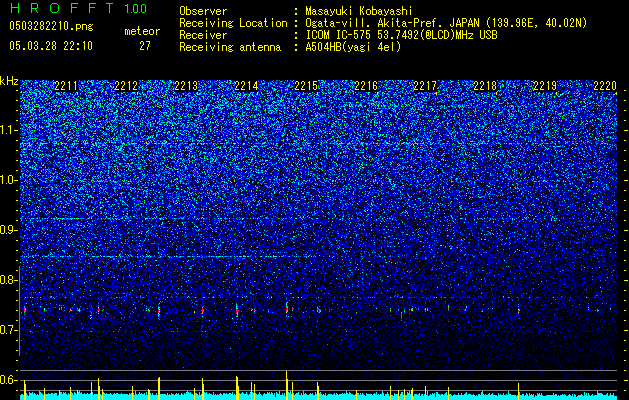
Task: Click the 'Receiving Location' label
Action: (233, 23)
